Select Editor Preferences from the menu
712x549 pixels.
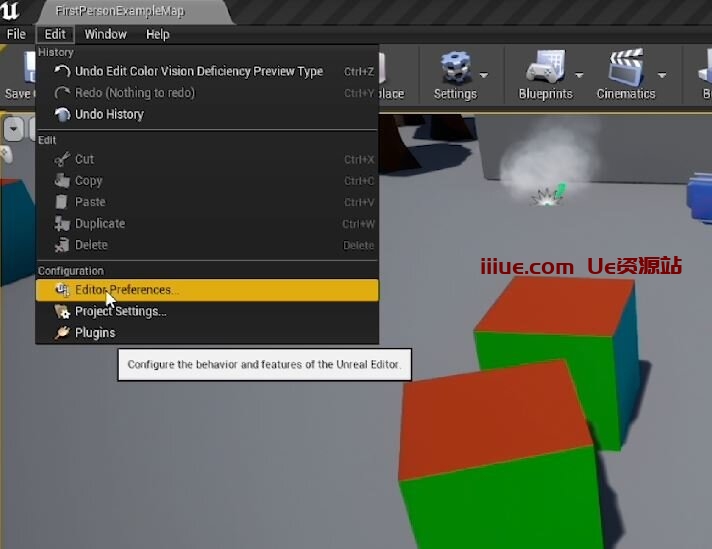[126, 290]
